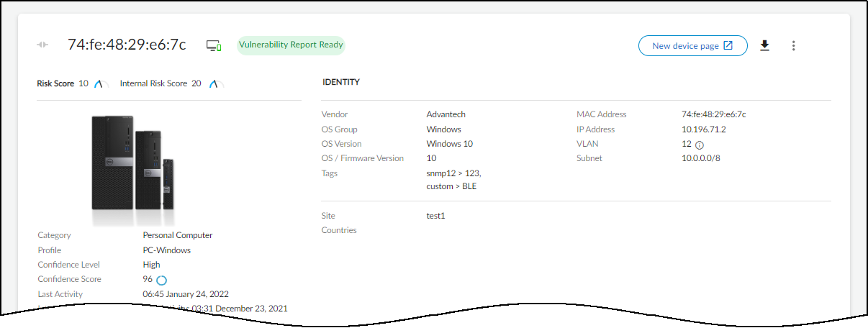
Task: Click the download report icon
Action: coord(765,46)
